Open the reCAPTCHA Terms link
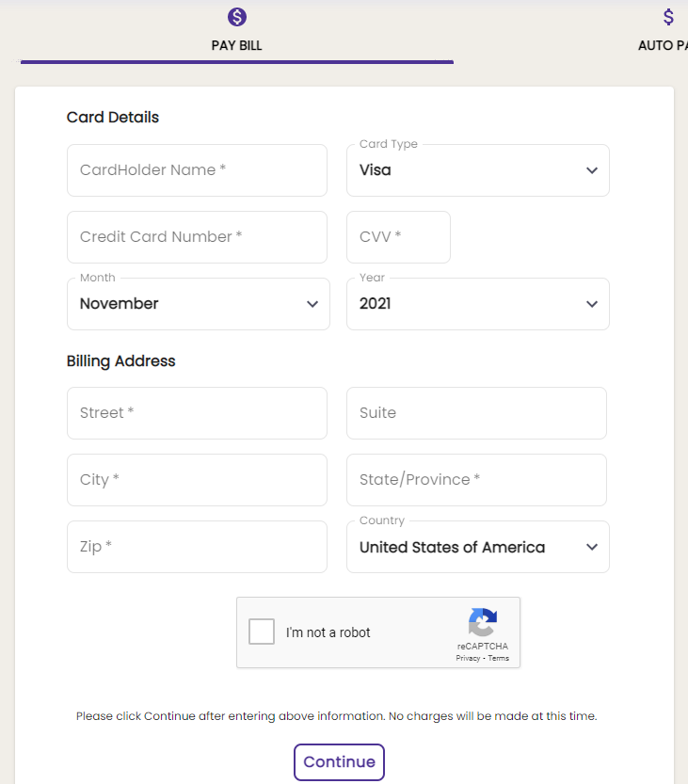688x784 pixels. pos(499,658)
